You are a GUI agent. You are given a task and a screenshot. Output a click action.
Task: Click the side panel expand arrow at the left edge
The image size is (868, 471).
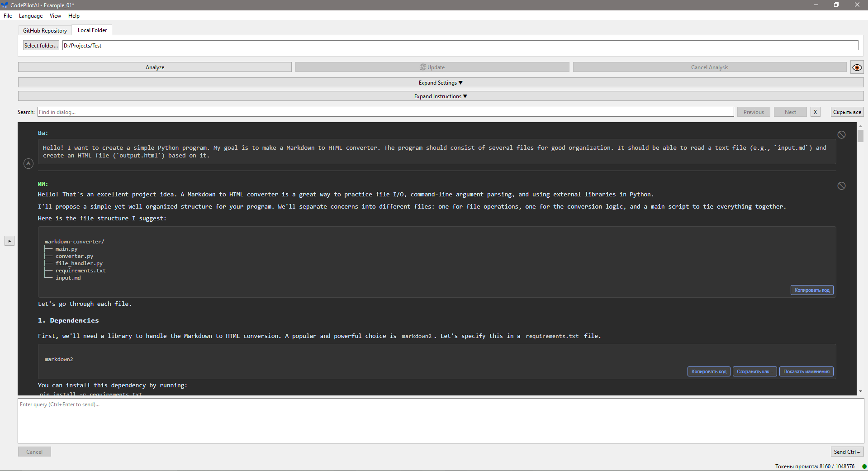tap(9, 241)
